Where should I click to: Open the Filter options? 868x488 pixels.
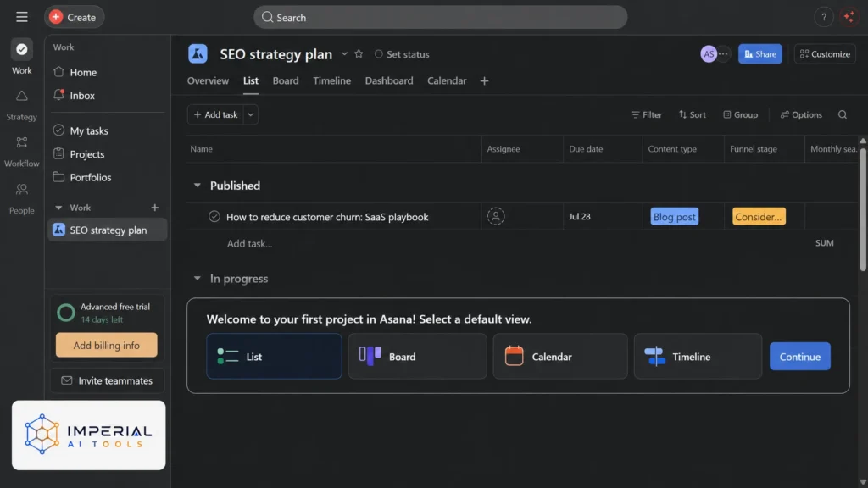point(647,114)
